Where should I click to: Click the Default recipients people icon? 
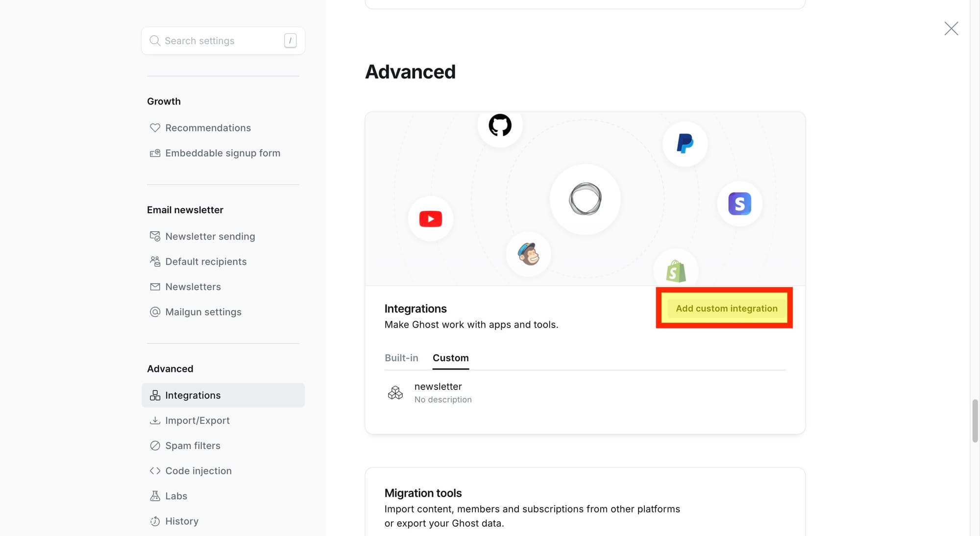pyautogui.click(x=155, y=261)
